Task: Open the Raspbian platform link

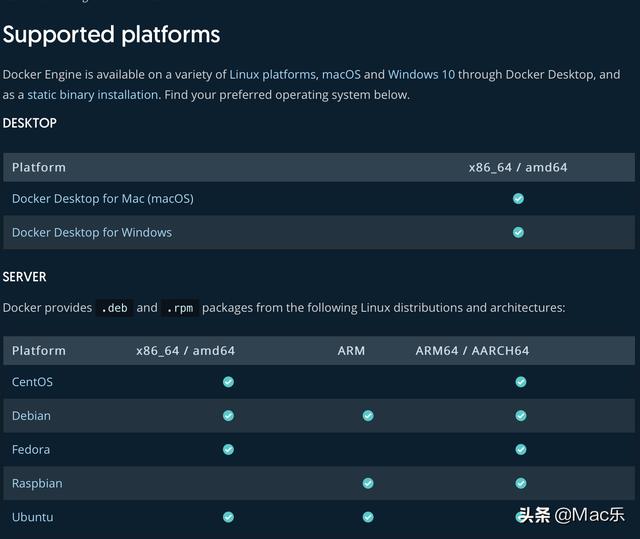Action: point(37,484)
